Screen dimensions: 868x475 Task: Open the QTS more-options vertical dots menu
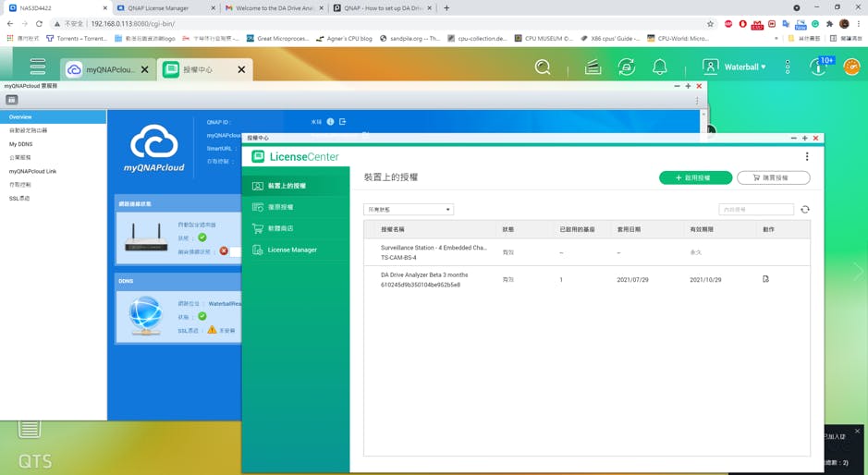(x=788, y=67)
